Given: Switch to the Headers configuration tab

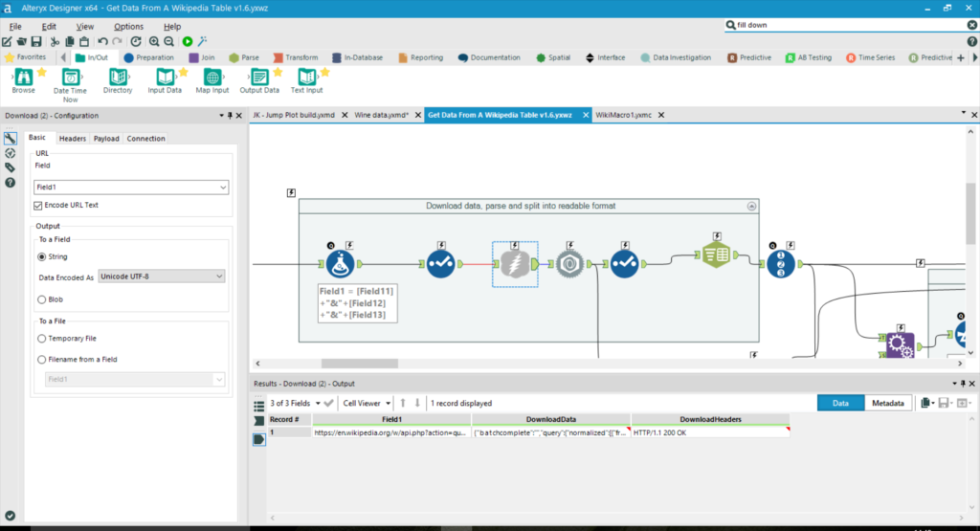Looking at the screenshot, I should coord(73,139).
